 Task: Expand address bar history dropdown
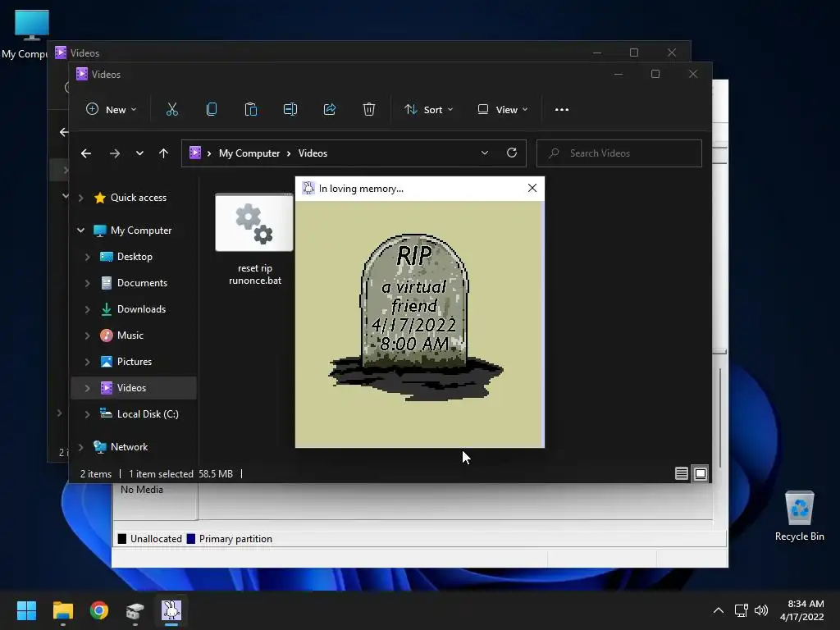pos(484,153)
